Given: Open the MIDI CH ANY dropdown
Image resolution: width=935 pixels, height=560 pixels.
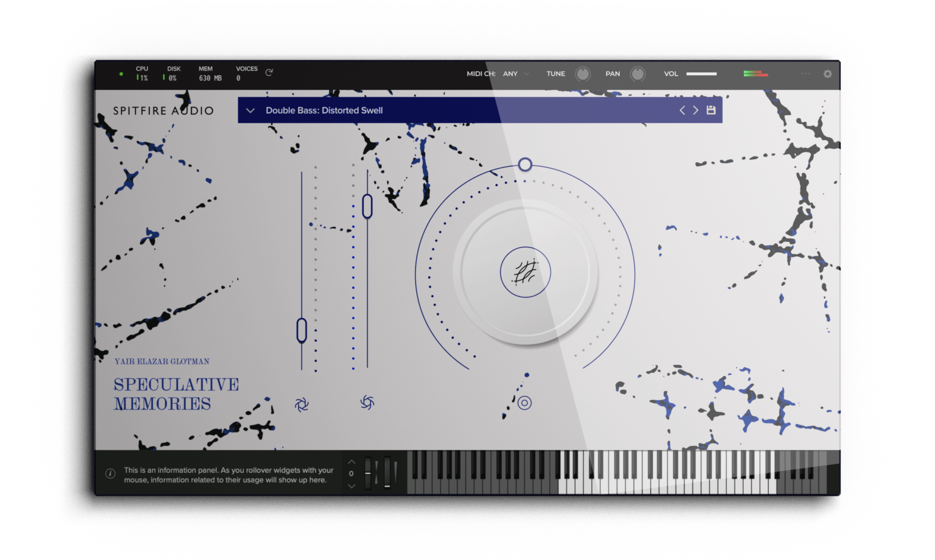Looking at the screenshot, I should pyautogui.click(x=515, y=74).
